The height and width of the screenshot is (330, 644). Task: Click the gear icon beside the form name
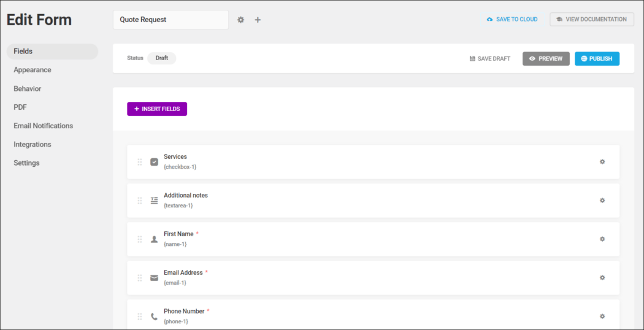point(240,20)
